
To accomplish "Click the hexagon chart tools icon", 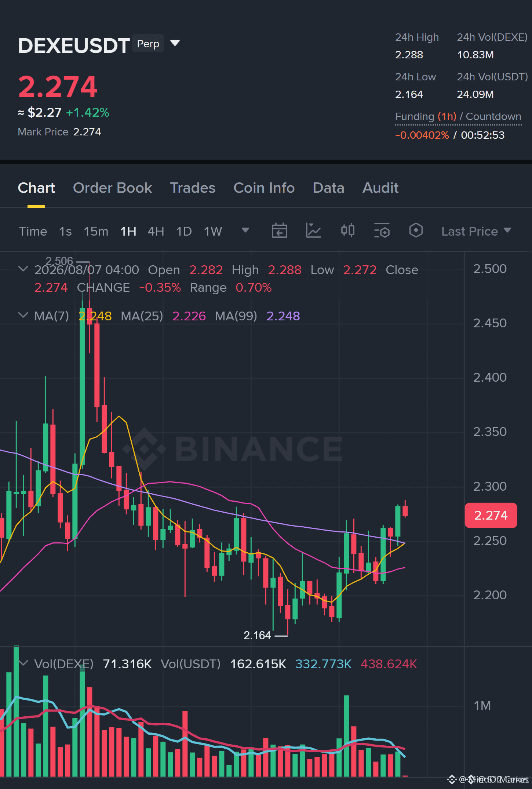I will click(416, 231).
